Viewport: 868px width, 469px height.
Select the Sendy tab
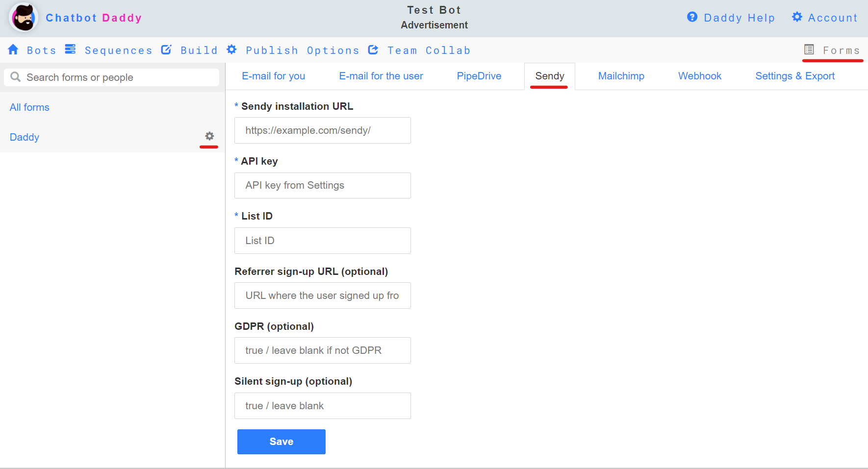[x=550, y=76]
